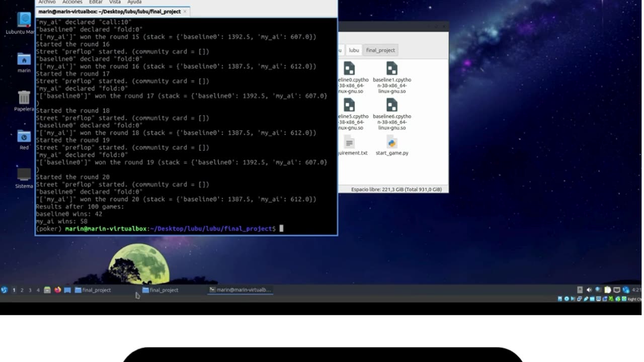Close the final_project terminal tab

coord(185,11)
